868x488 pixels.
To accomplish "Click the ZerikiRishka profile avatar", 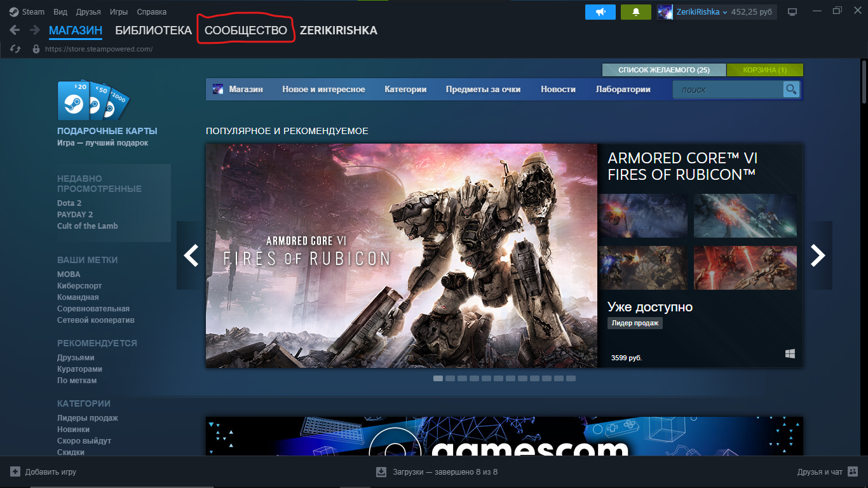I will coord(665,11).
